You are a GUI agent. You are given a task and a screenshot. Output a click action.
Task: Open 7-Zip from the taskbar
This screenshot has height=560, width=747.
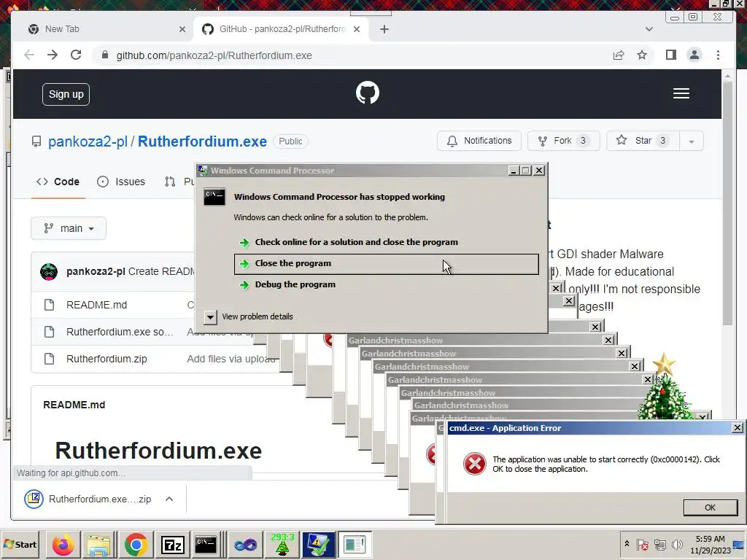[172, 545]
